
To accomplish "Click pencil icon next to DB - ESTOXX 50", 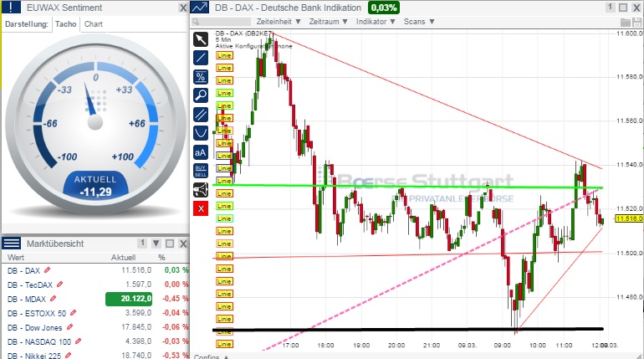I will point(73,313).
